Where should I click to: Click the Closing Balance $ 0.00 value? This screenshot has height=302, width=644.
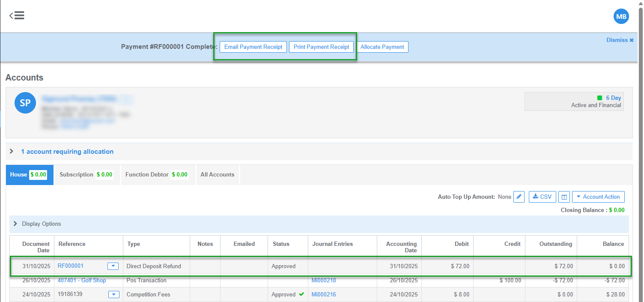coord(617,210)
